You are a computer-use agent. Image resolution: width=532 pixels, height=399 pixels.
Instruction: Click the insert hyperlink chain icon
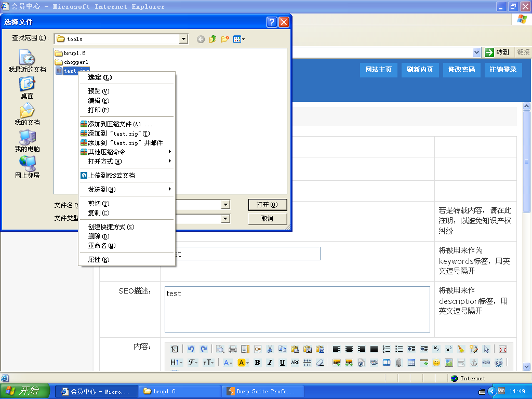[486, 362]
